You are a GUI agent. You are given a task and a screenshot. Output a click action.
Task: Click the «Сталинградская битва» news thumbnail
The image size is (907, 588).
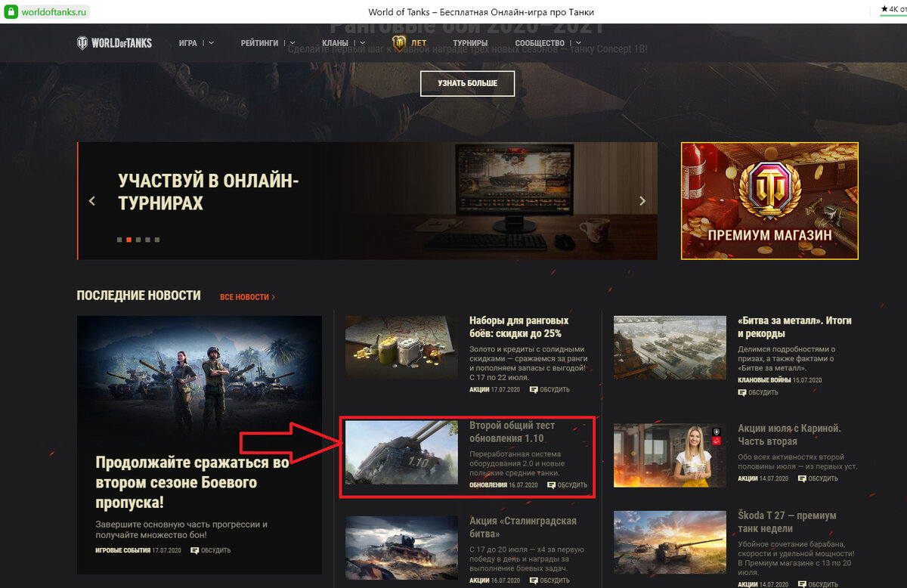tap(401, 546)
